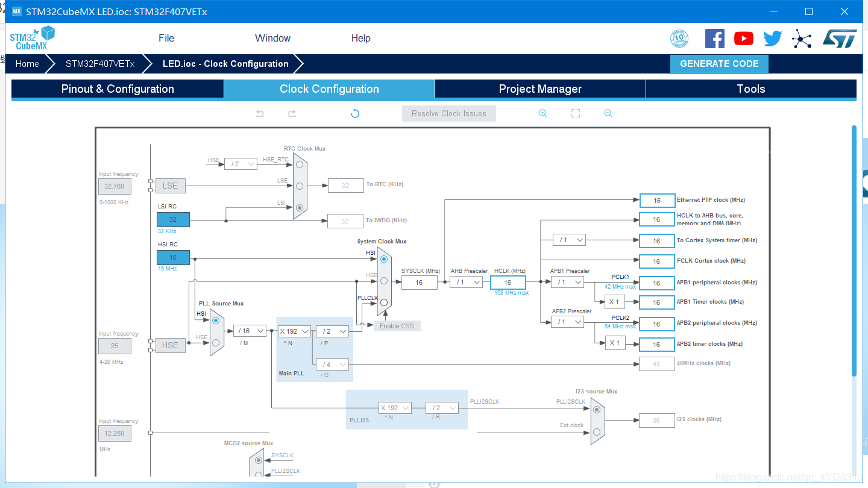The height and width of the screenshot is (488, 868).
Task: Click the ST company logo
Action: pos(840,39)
